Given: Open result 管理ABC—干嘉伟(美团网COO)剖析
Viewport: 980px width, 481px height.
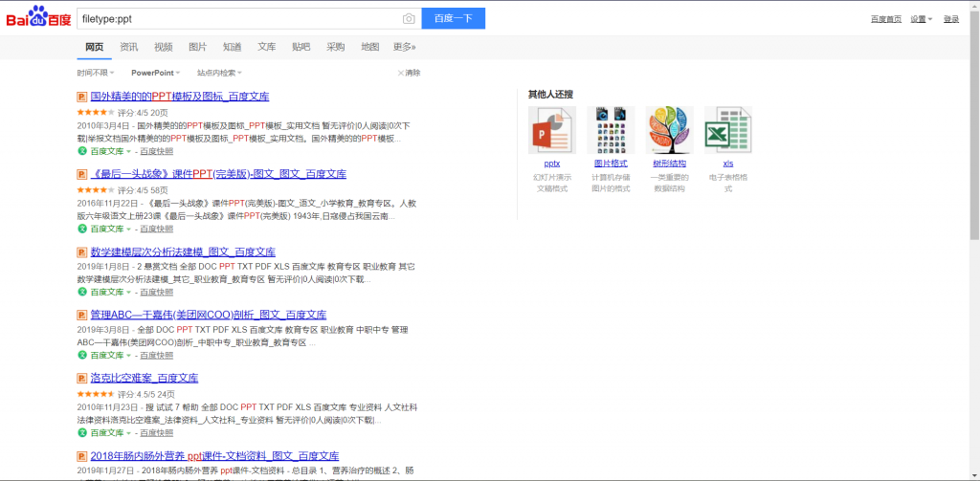Looking at the screenshot, I should pos(208,315).
